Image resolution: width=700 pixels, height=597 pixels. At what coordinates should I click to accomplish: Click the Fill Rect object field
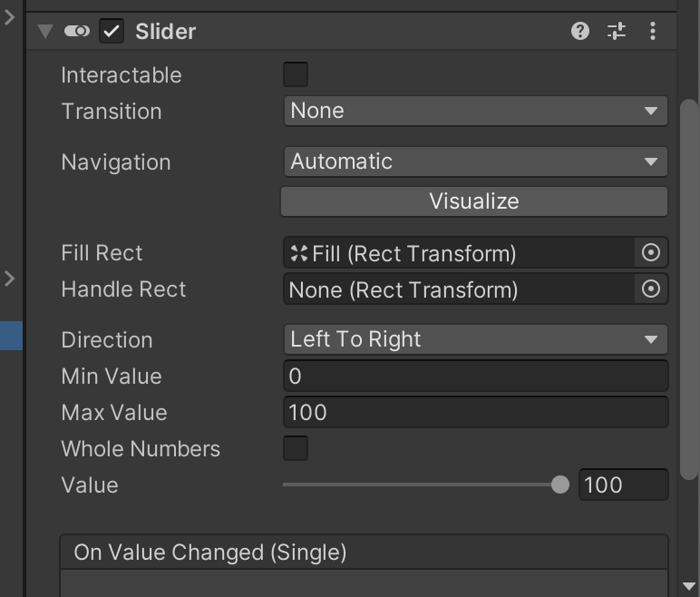pos(458,253)
